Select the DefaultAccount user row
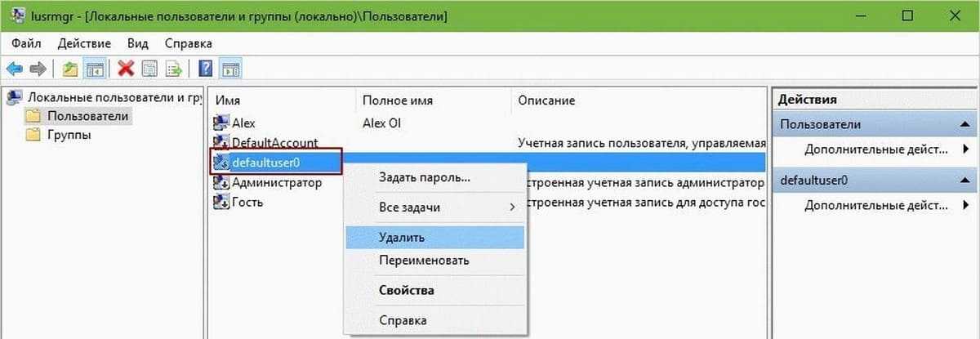The width and height of the screenshot is (980, 339). [274, 143]
